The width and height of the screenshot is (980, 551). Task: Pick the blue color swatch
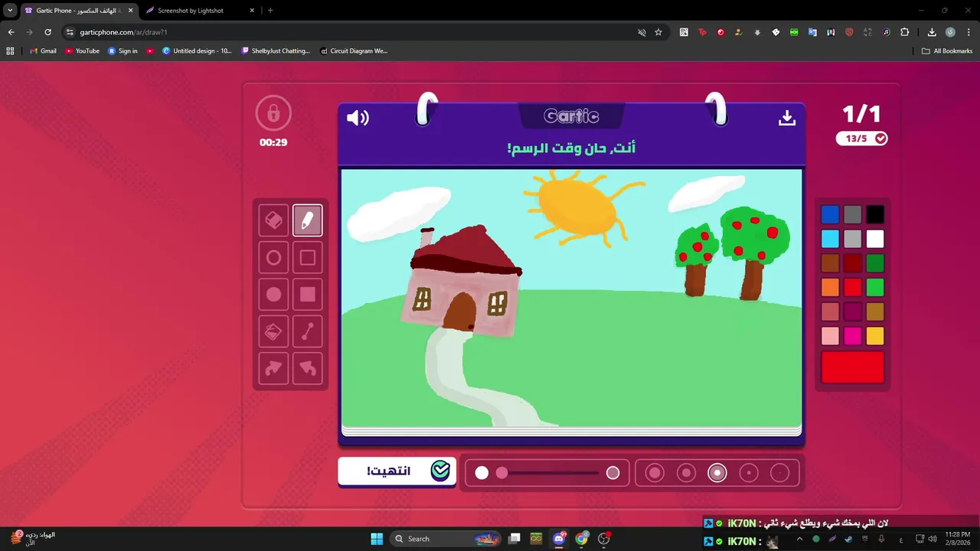830,215
